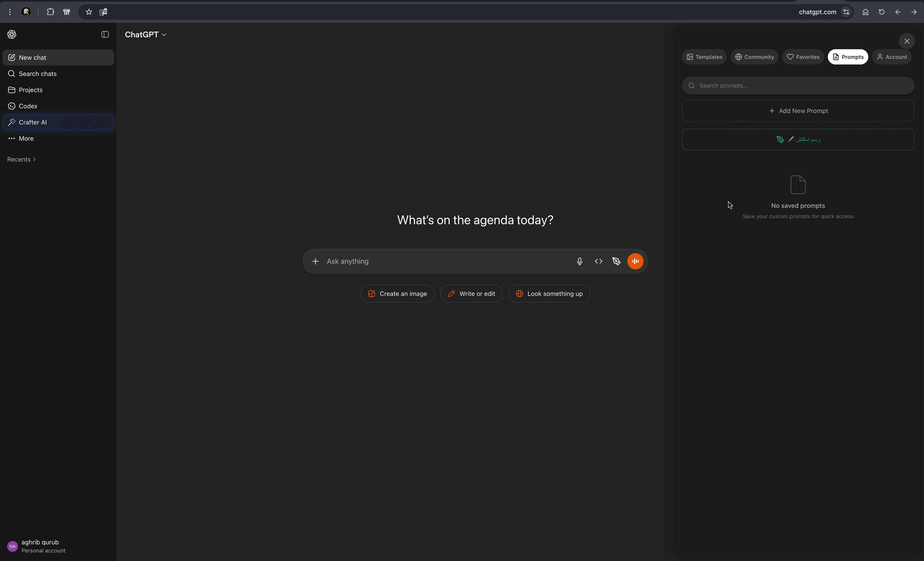Click the ChatGPT logo in sidebar

12,35
